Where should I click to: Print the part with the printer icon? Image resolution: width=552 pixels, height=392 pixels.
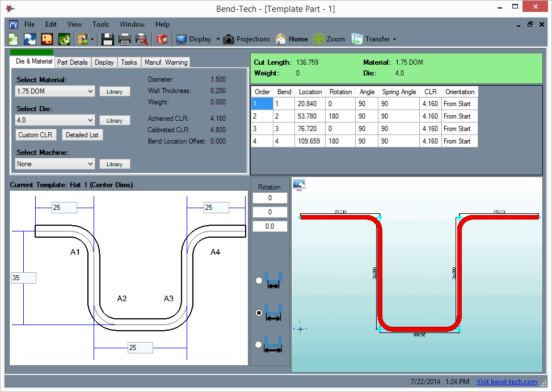[124, 39]
